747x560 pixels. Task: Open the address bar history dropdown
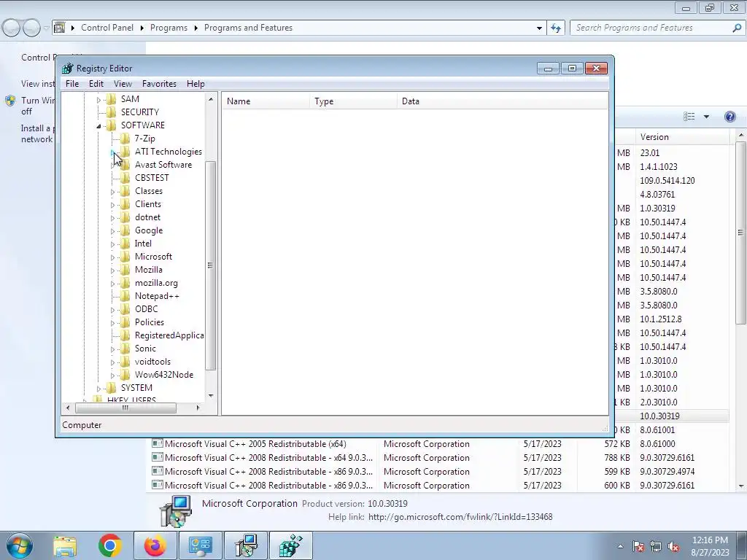pyautogui.click(x=539, y=28)
